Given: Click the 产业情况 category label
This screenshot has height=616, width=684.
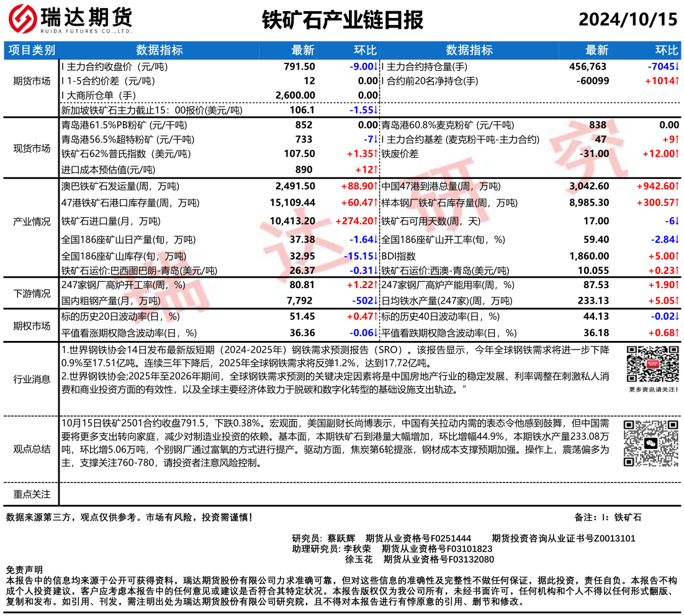Looking at the screenshot, I should coord(32,222).
